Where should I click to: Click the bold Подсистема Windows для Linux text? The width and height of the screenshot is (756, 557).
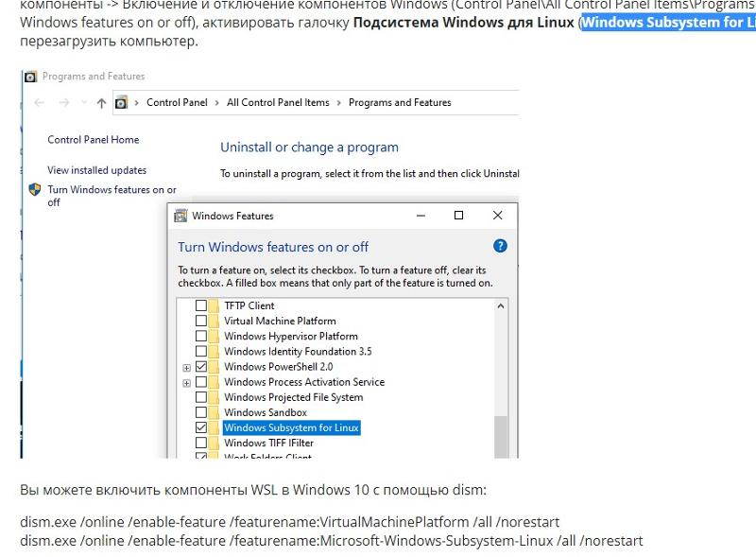(x=464, y=23)
